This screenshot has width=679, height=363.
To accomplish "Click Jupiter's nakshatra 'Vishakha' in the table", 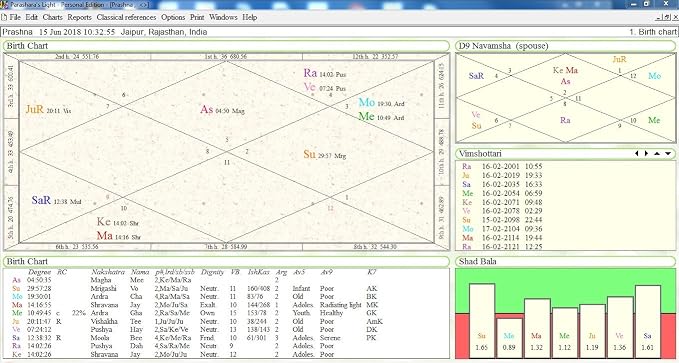I will click(x=103, y=321).
